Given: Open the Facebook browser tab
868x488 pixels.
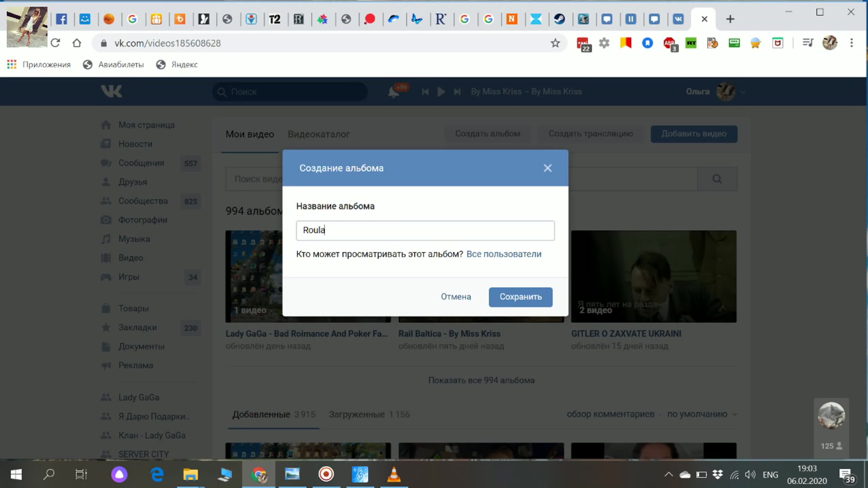Looking at the screenshot, I should coord(61,19).
